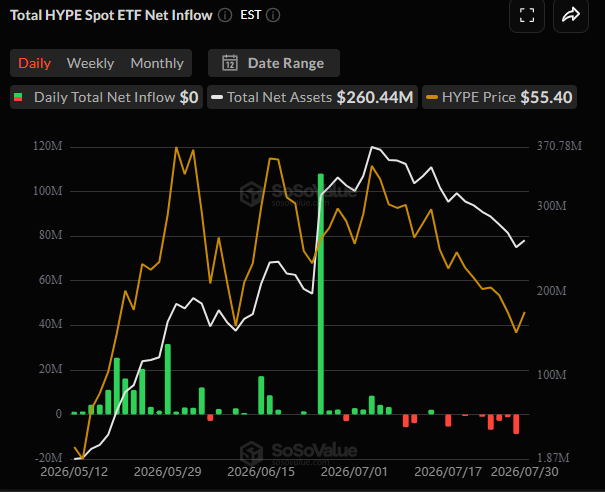The image size is (605, 492).
Task: Click the share arrow icon
Action: pos(571,15)
